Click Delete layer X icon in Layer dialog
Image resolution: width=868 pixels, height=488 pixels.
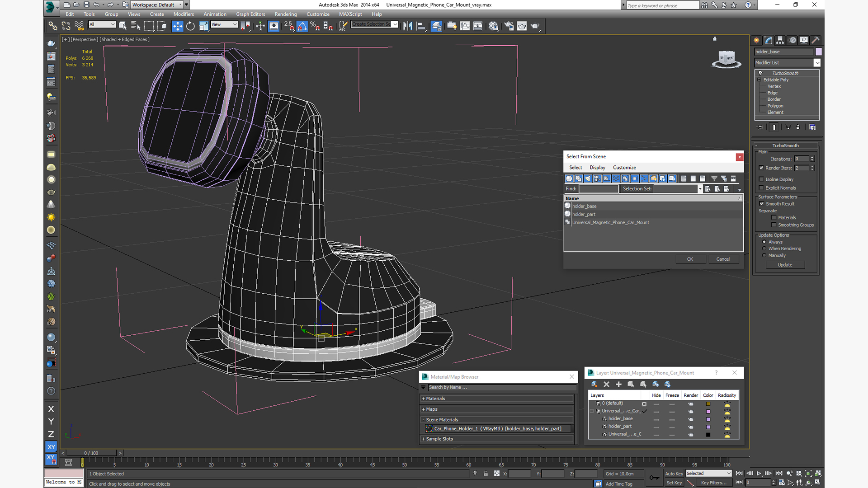[x=606, y=384]
